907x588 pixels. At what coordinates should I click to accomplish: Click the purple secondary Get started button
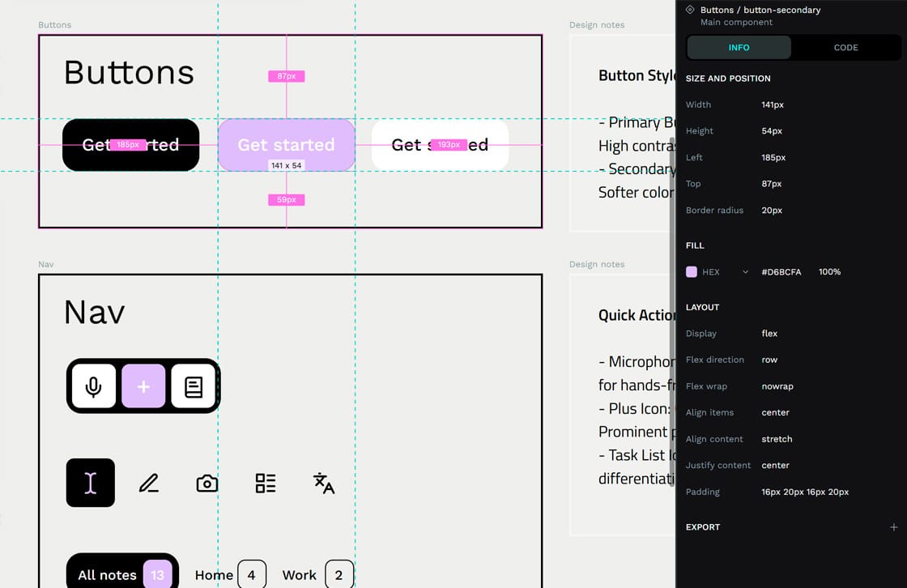pyautogui.click(x=287, y=145)
